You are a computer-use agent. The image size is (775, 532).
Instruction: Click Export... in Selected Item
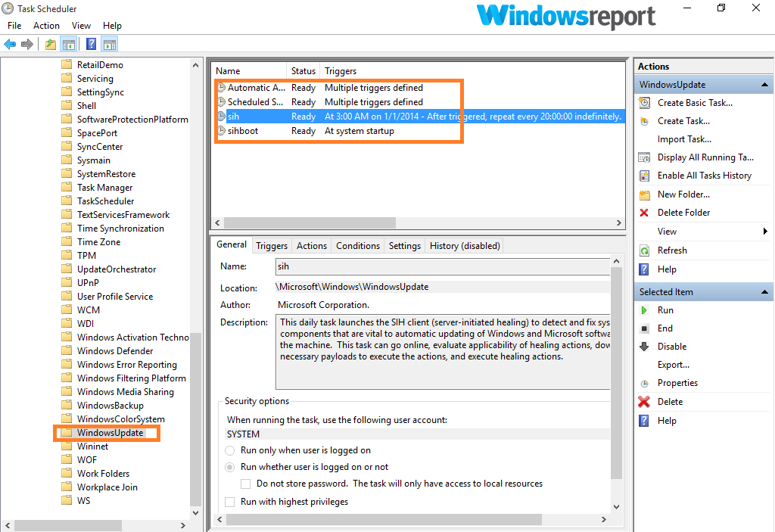(x=673, y=365)
